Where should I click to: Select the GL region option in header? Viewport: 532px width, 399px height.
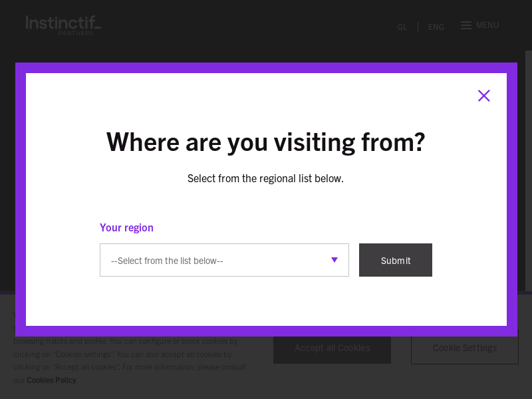pos(402,27)
